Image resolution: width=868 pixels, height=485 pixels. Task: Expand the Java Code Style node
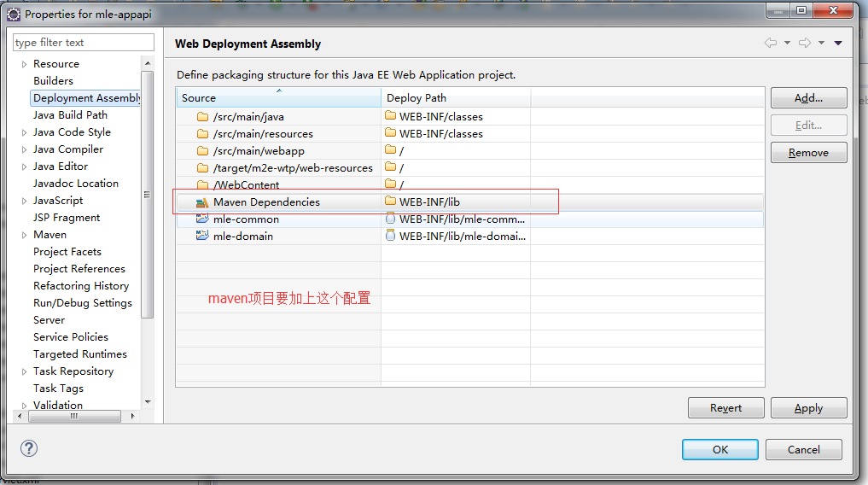pyautogui.click(x=24, y=132)
